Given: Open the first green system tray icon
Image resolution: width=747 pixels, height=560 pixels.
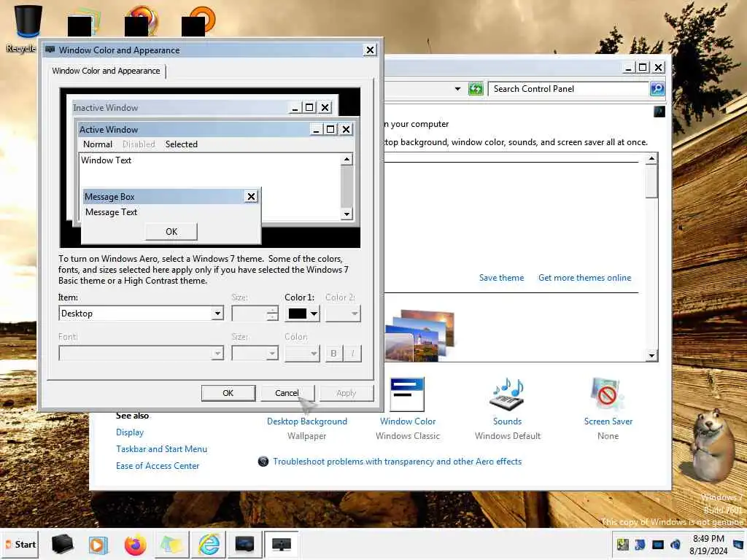Looking at the screenshot, I should coord(623,544).
